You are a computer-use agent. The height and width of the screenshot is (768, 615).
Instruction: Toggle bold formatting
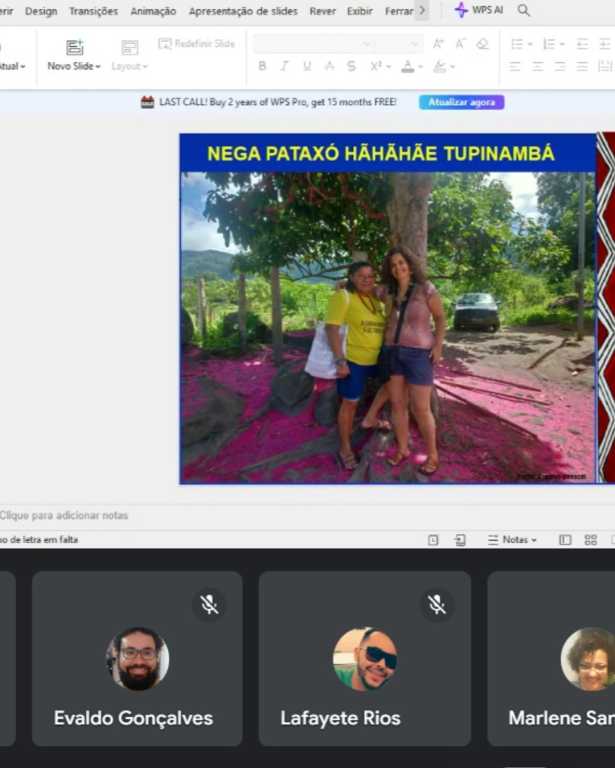262,66
